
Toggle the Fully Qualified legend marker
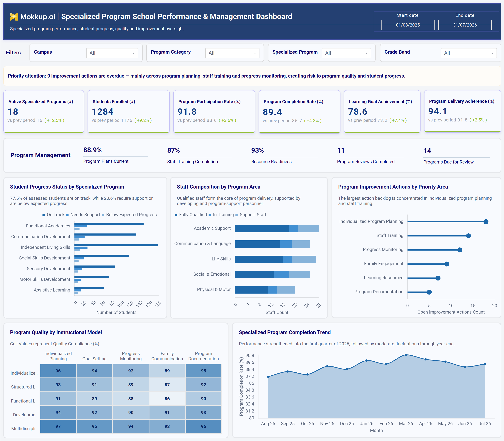click(x=176, y=215)
